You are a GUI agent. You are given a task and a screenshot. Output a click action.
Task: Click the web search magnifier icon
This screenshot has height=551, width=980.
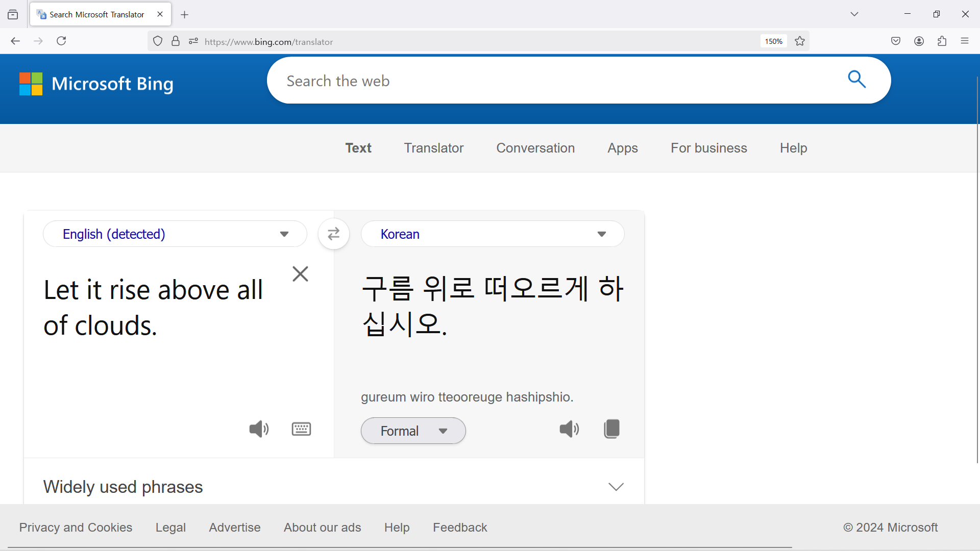(x=856, y=80)
